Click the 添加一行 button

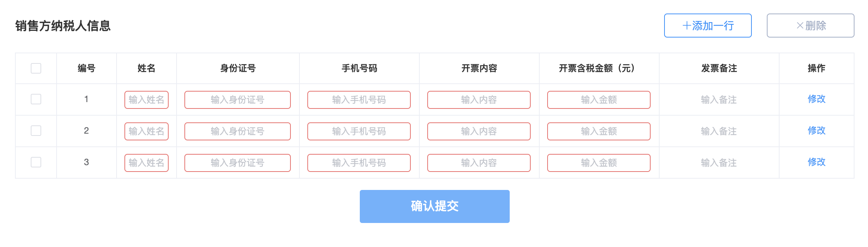click(707, 26)
